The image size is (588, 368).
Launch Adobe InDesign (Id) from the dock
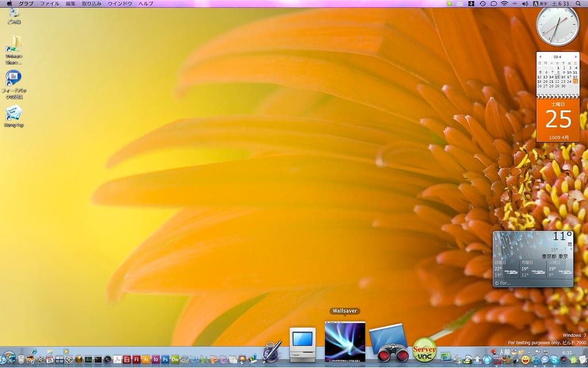156,359
